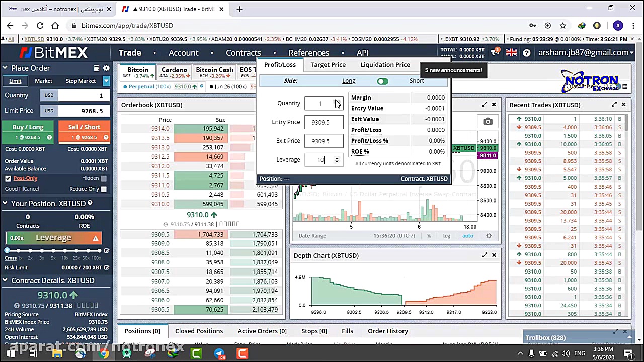
Task: Open Windows Start menu
Action: pyautogui.click(x=11, y=353)
